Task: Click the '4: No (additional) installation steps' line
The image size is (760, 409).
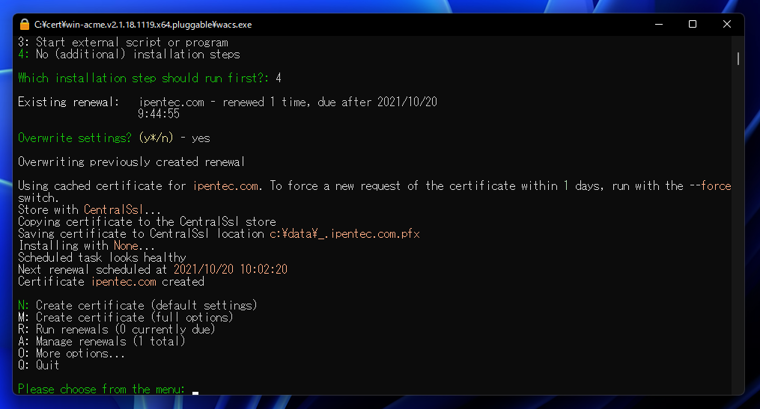Action: (x=128, y=54)
